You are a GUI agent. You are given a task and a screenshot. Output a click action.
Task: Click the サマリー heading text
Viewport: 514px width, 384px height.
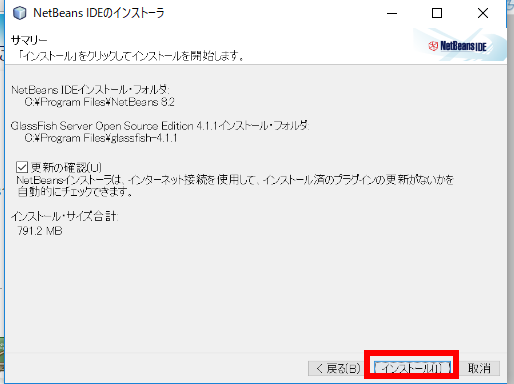[x=29, y=40]
